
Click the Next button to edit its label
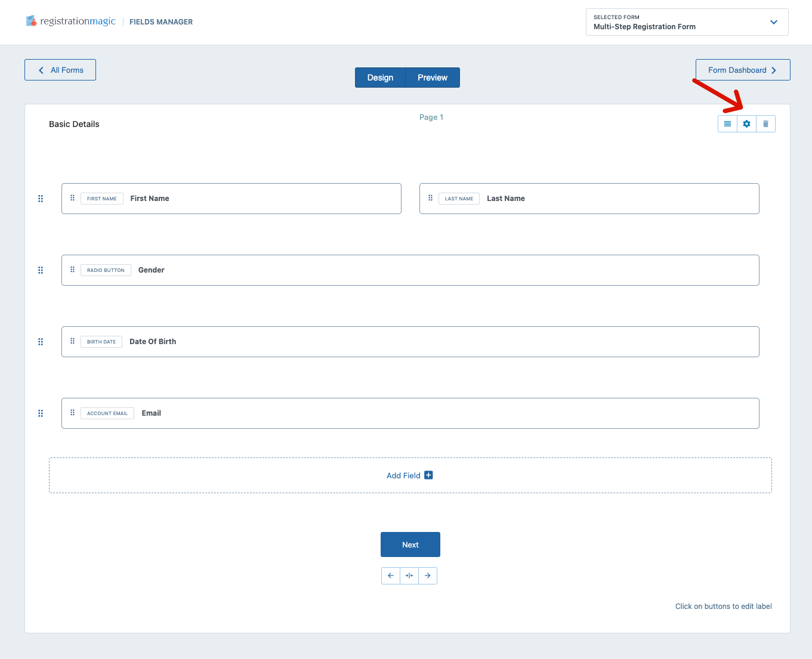tap(410, 544)
